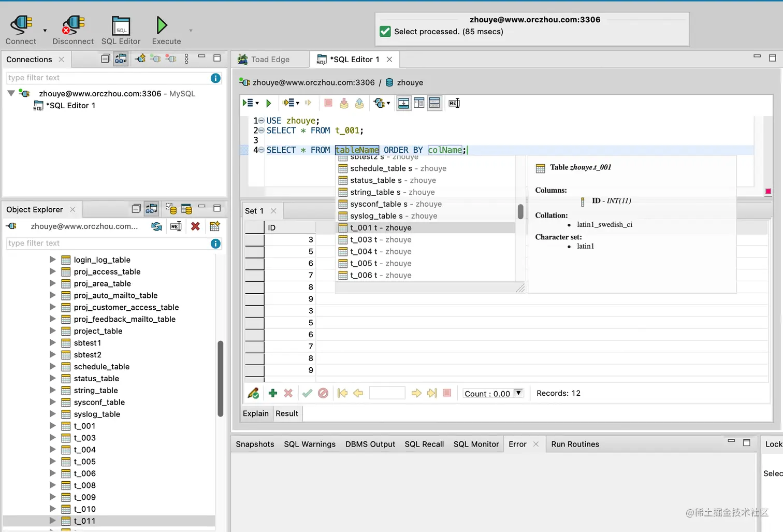The image size is (783, 532).
Task: Import data using the pink download icon
Action: click(343, 103)
